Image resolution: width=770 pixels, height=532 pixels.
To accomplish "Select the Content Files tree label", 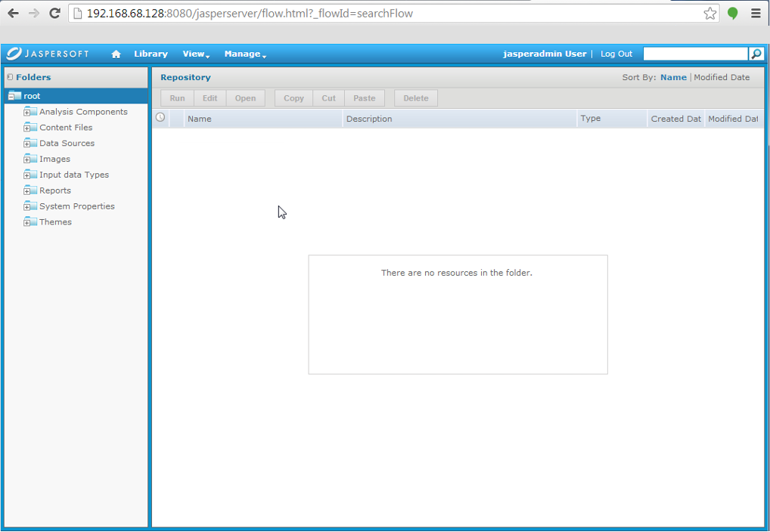I will pos(66,128).
